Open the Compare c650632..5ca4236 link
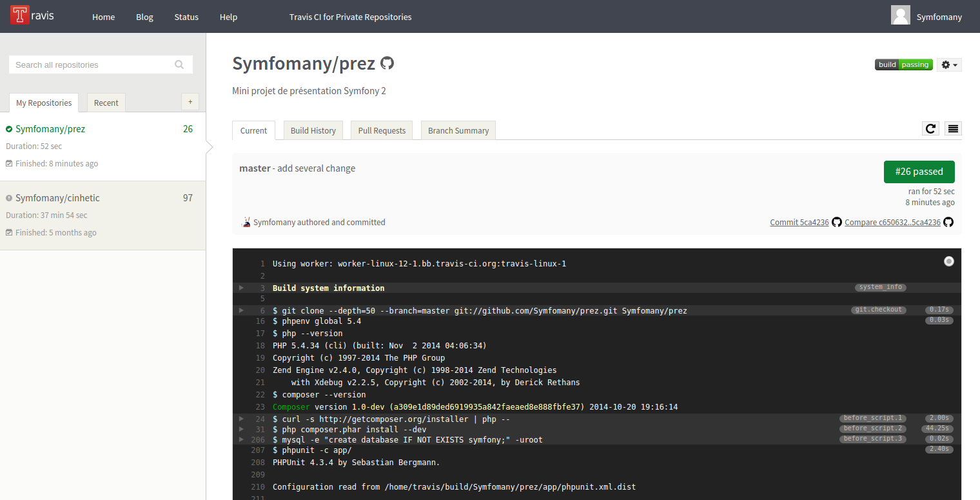This screenshot has width=980, height=500. [x=892, y=222]
